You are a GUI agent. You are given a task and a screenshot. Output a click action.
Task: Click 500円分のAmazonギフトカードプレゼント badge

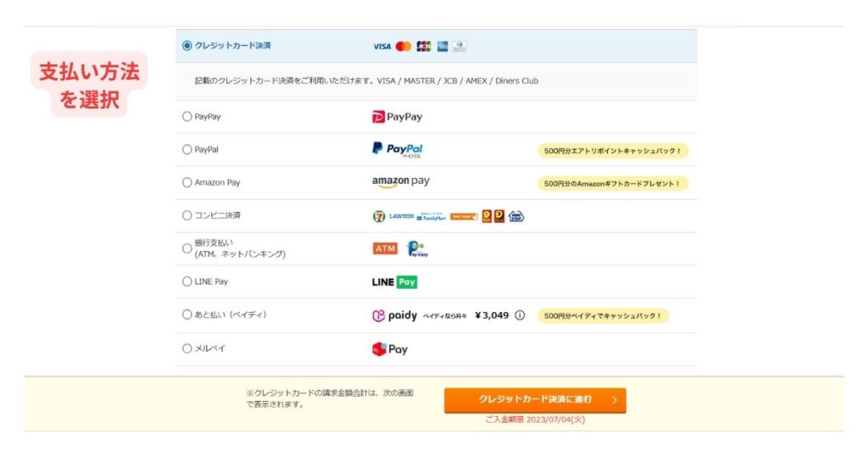click(613, 183)
